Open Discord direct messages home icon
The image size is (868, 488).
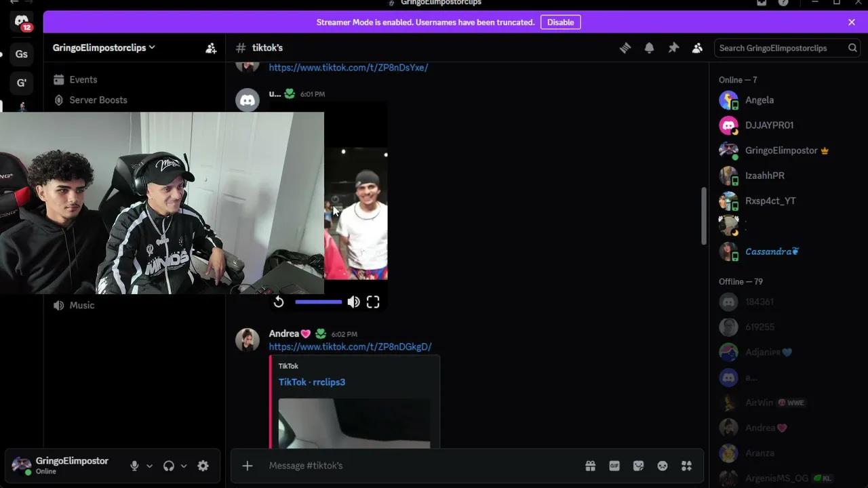pyautogui.click(x=22, y=22)
